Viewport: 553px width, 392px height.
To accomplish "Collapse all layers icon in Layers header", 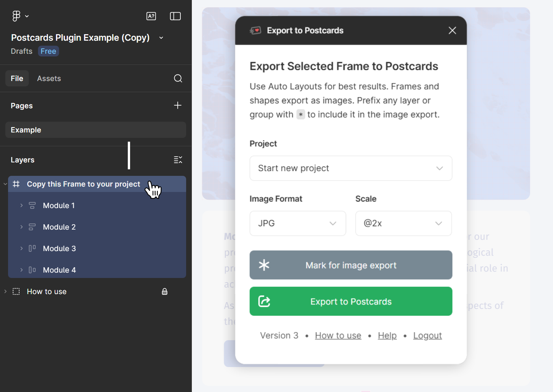I will (178, 160).
